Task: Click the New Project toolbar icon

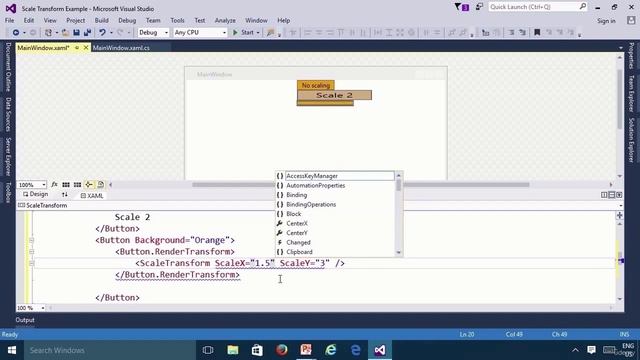Action: coord(48,32)
